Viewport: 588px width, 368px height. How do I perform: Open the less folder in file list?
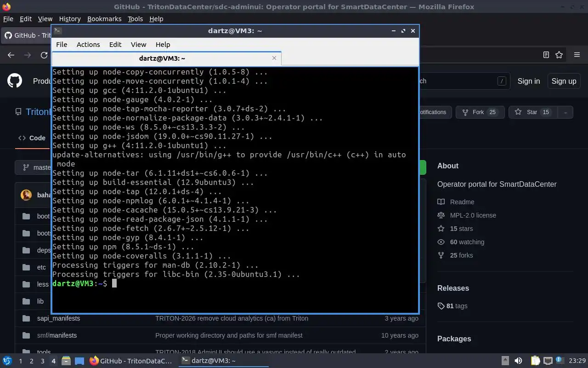(x=43, y=284)
